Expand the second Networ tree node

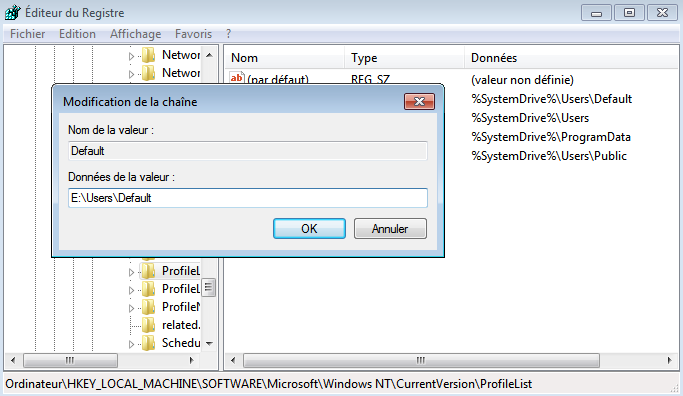(x=131, y=74)
